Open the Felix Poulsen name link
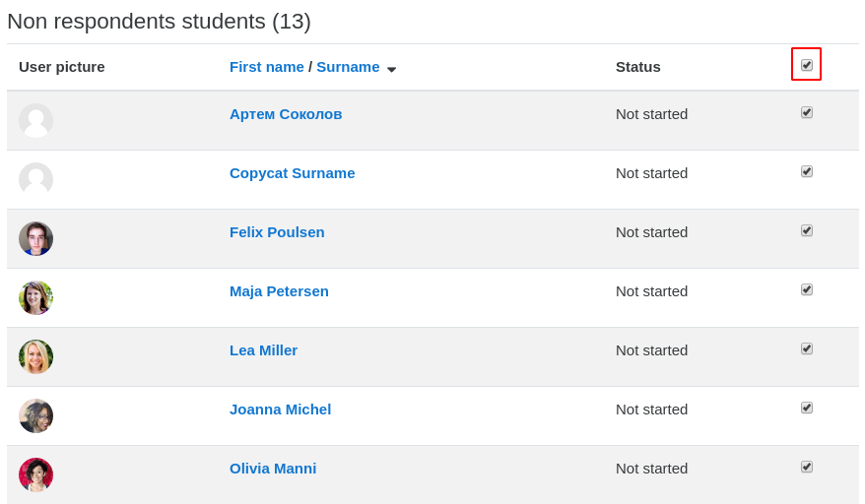The width and height of the screenshot is (865, 504). 277,232
